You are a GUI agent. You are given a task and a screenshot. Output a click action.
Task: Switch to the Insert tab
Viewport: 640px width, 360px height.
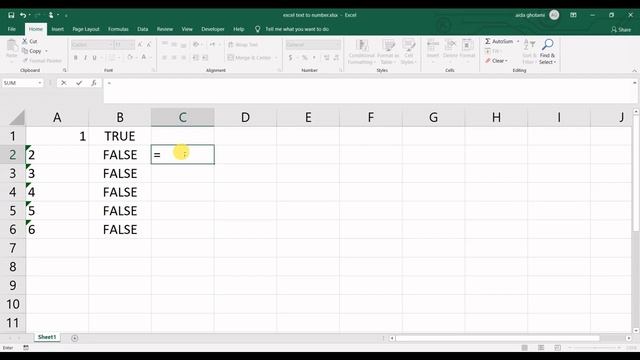[58, 29]
